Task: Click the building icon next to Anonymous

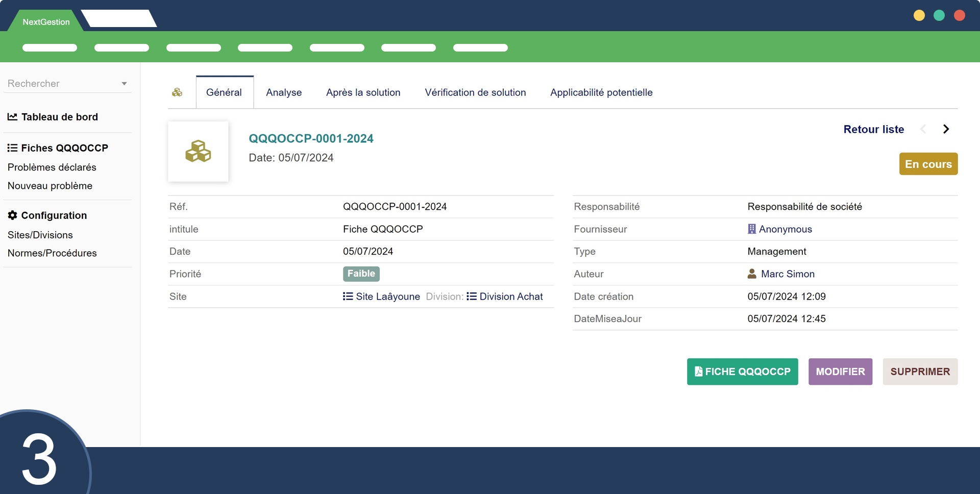Action: pyautogui.click(x=751, y=229)
